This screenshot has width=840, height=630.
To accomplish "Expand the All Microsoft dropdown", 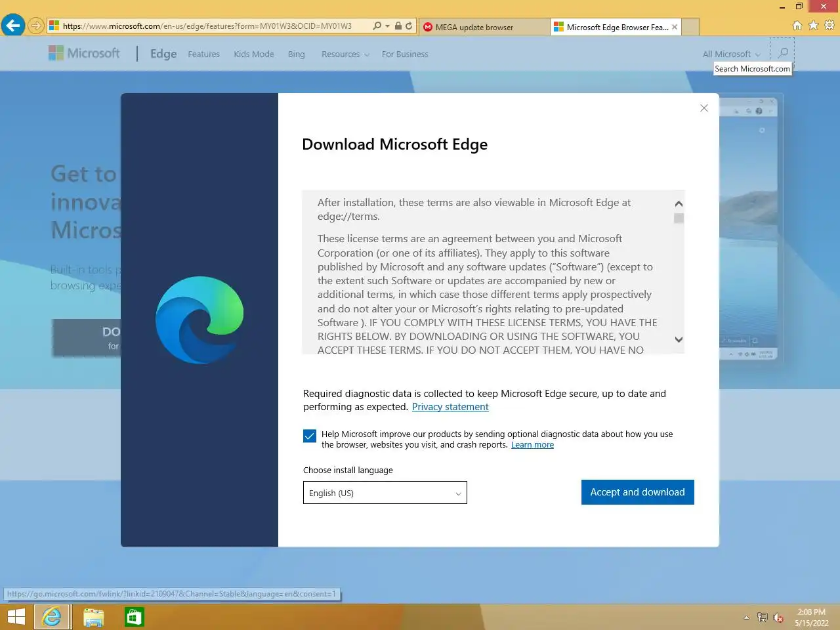I will pos(731,54).
